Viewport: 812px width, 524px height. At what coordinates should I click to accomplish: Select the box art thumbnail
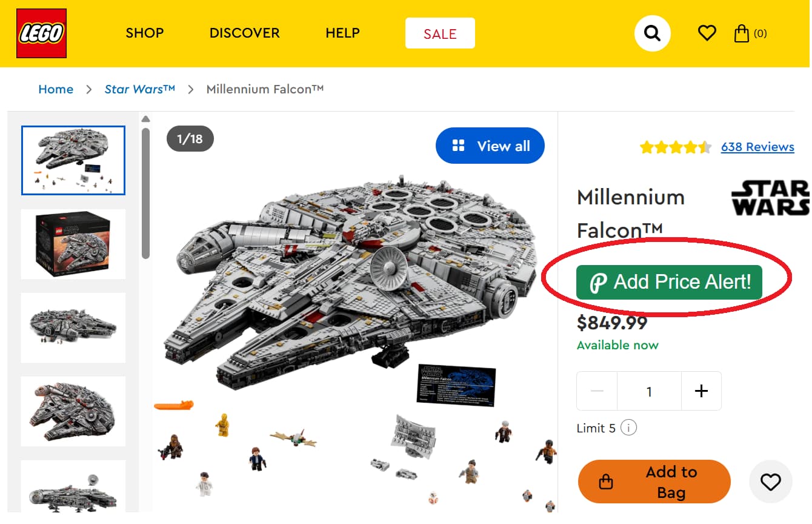click(73, 244)
